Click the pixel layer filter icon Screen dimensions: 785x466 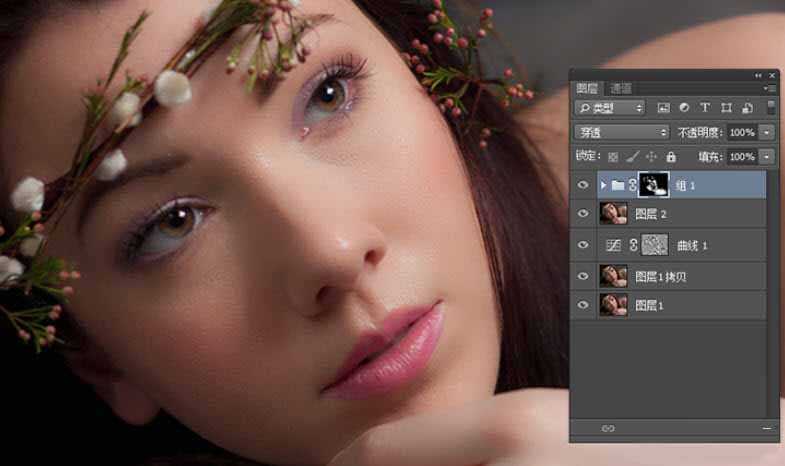tap(664, 108)
